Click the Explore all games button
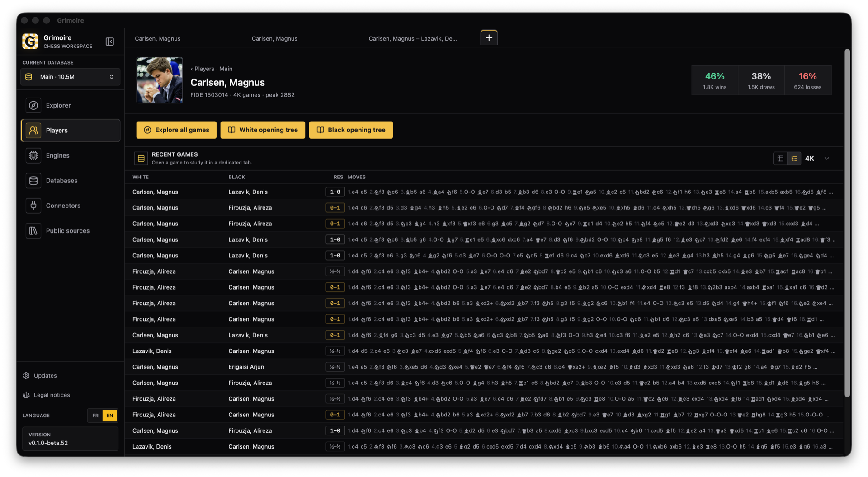Screen dimensions: 868x477 tap(176, 130)
